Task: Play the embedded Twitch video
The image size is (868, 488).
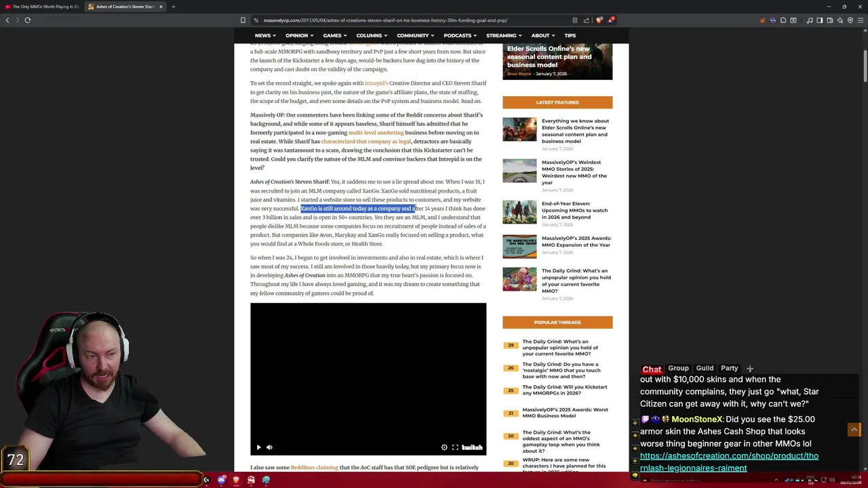Action: (258, 447)
